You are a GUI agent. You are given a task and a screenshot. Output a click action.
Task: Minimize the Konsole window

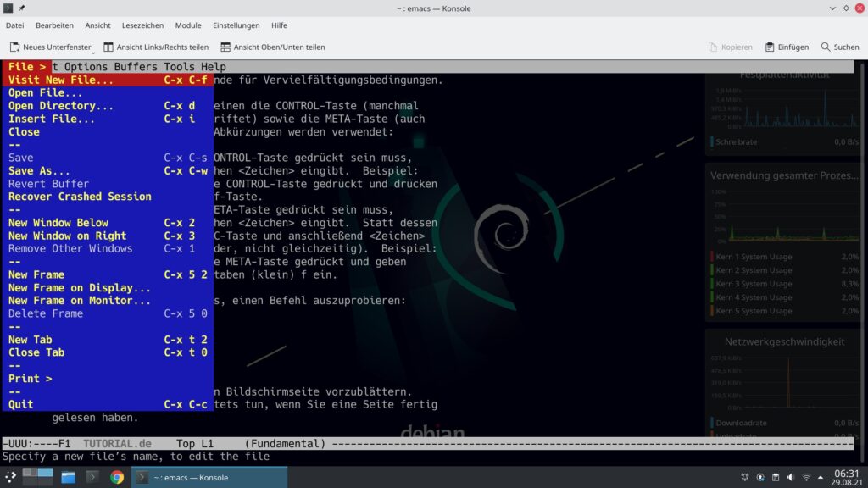click(832, 8)
